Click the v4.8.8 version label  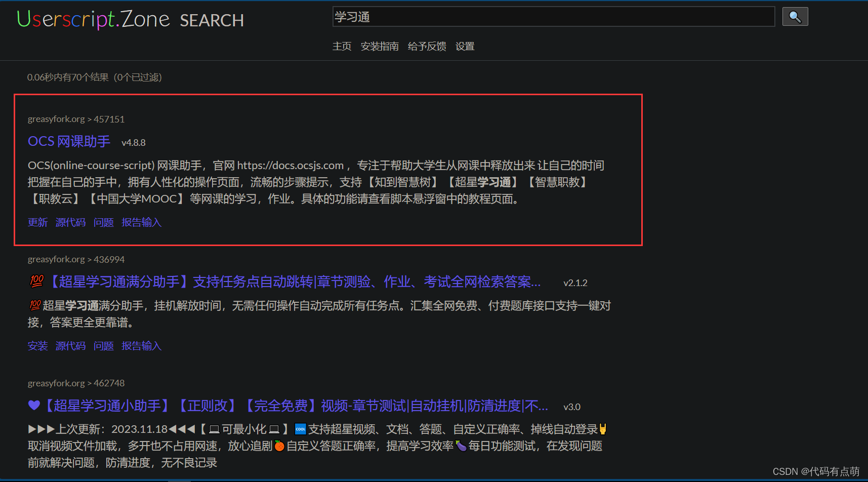click(134, 143)
